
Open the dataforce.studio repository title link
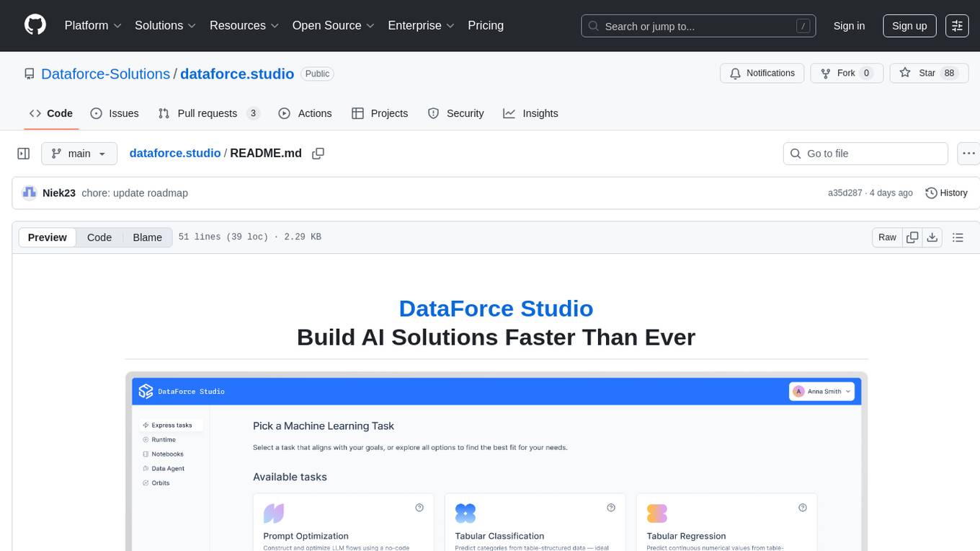237,74
